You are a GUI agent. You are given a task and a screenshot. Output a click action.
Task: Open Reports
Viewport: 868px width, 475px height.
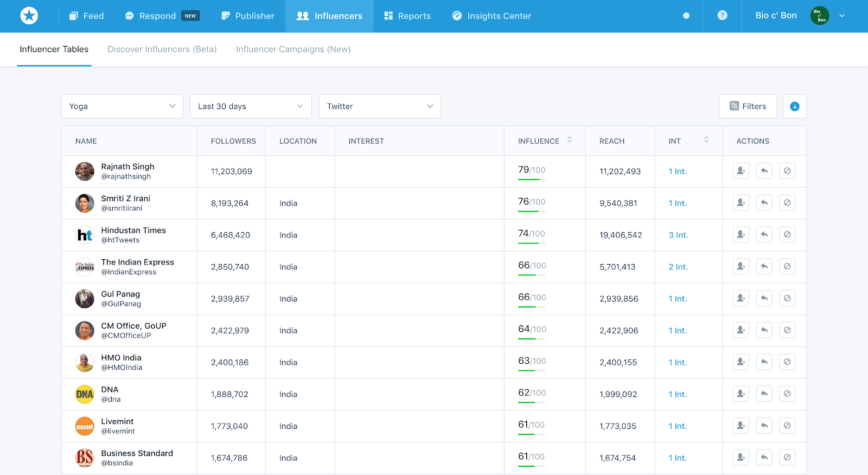(x=407, y=16)
